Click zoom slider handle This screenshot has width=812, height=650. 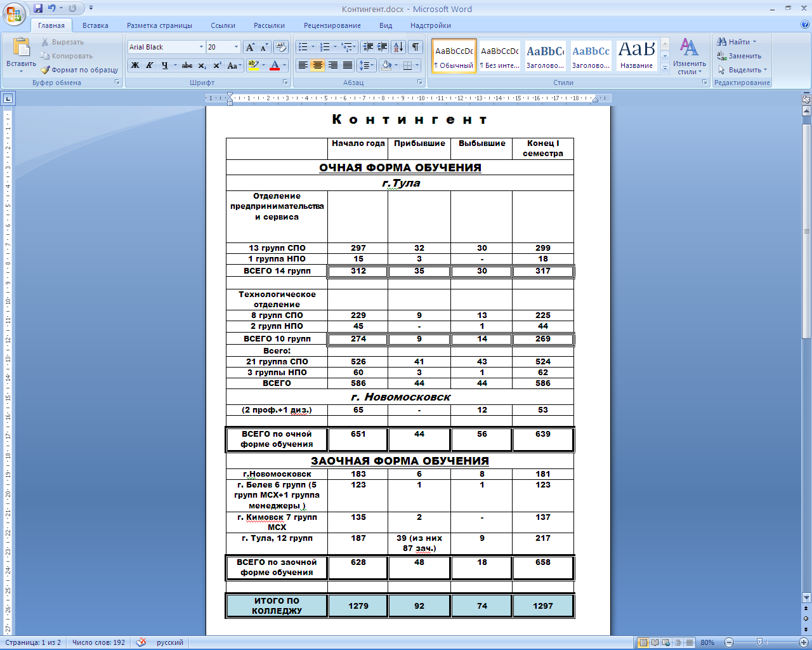(759, 642)
